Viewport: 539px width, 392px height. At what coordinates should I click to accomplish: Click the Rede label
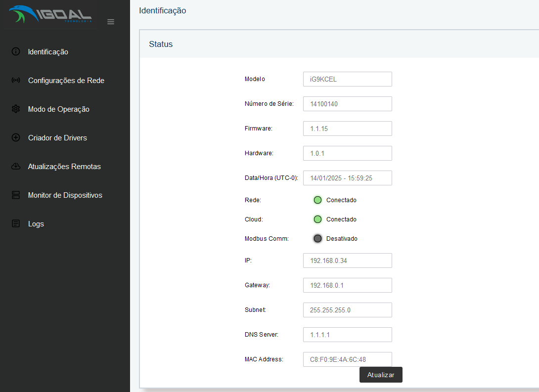pos(253,200)
